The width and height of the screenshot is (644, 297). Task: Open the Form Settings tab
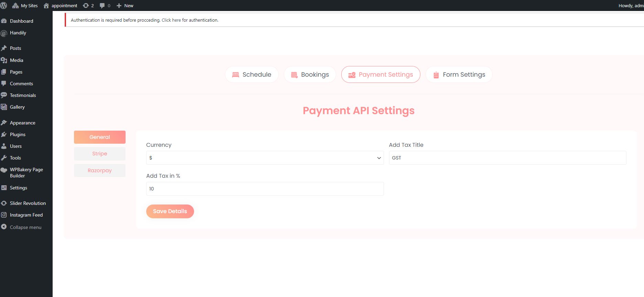click(459, 75)
